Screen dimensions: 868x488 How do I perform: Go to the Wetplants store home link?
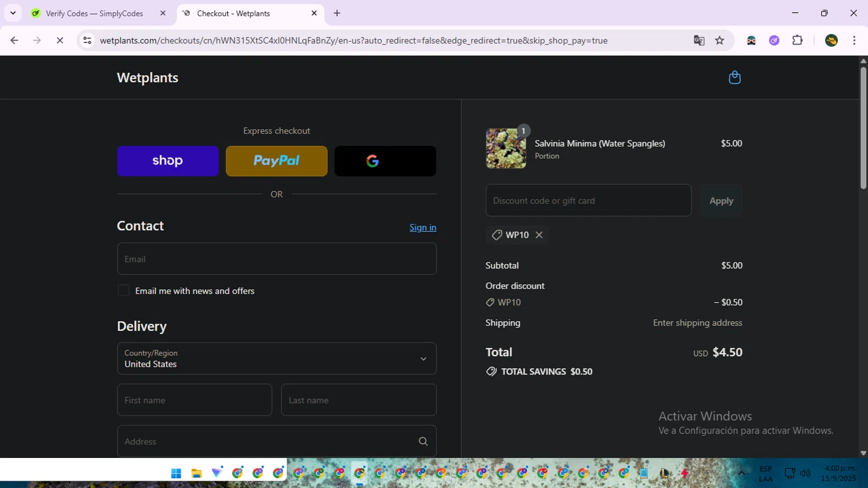pyautogui.click(x=148, y=78)
